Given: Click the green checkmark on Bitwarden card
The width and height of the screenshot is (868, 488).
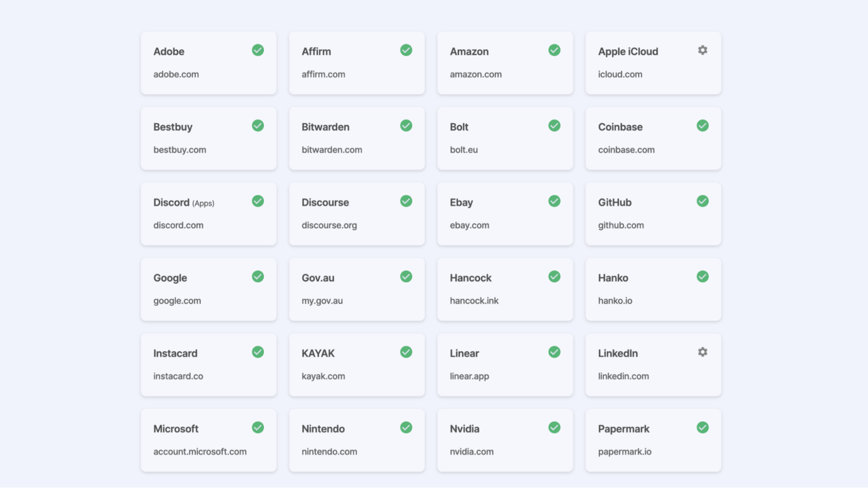Looking at the screenshot, I should (x=406, y=126).
